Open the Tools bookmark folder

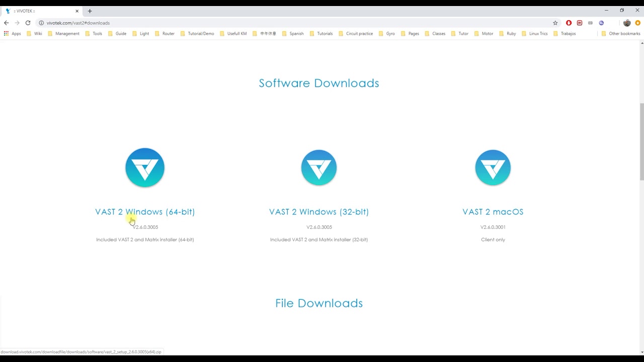click(x=94, y=34)
